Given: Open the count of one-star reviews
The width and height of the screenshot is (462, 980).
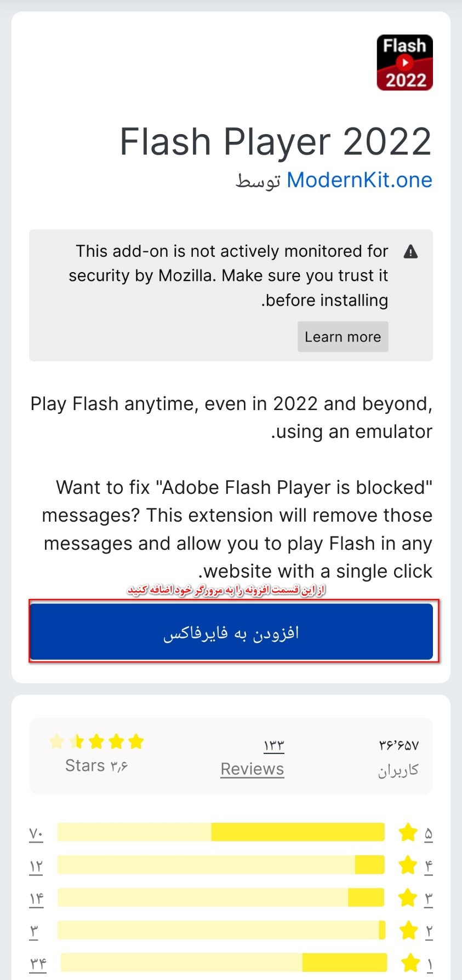Looking at the screenshot, I should coord(38,964).
